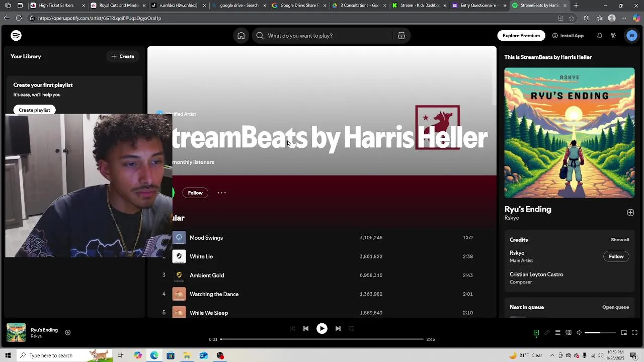Add Ryu's Ending to Liked Songs in side panel
The height and width of the screenshot is (362, 644).
tap(630, 213)
